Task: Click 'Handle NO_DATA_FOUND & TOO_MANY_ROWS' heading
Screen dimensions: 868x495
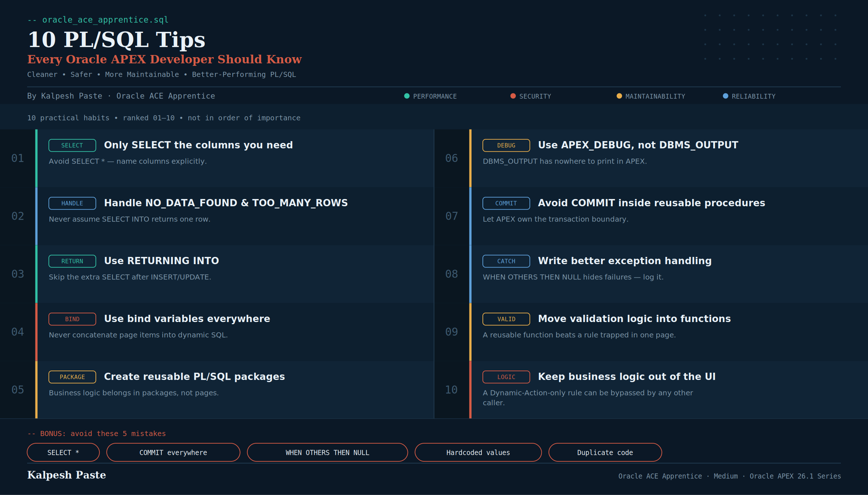Action: 226,203
